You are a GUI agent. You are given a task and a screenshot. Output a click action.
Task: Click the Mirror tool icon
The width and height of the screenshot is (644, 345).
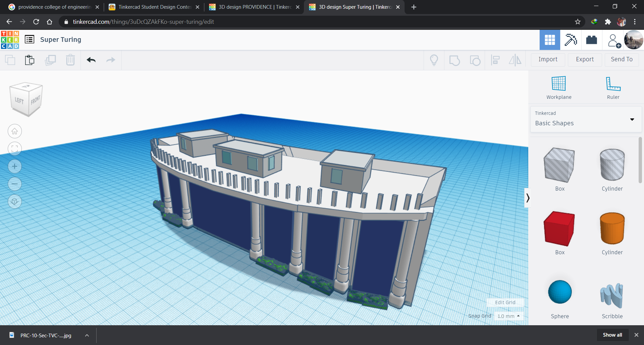pos(515,60)
